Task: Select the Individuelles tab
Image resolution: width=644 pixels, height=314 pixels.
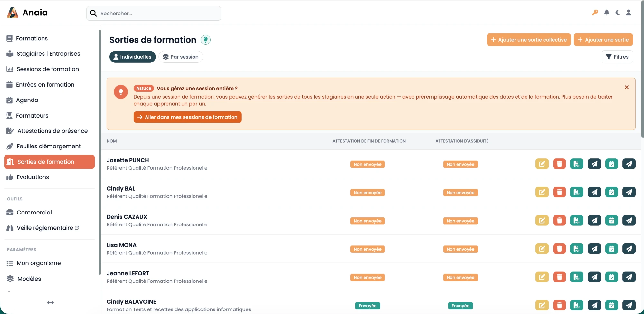Action: coord(132,57)
